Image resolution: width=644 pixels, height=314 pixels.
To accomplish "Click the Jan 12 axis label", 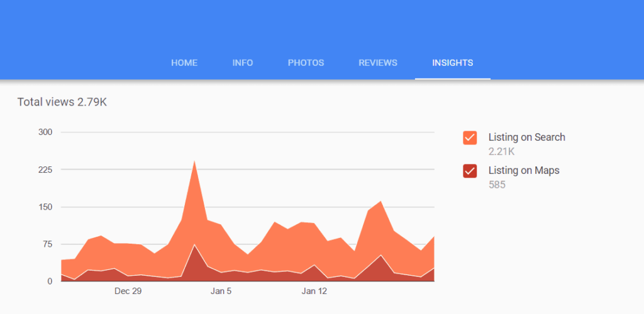I will [314, 291].
